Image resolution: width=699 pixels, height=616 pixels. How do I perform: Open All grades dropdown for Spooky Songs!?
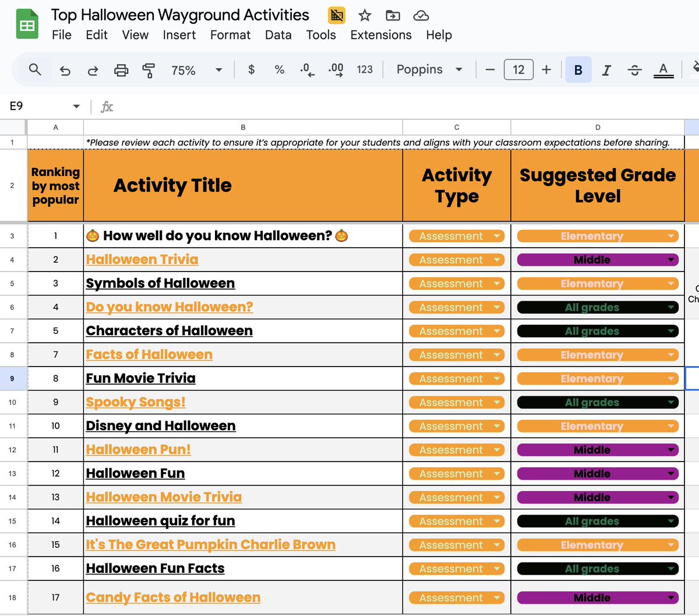pyautogui.click(x=598, y=402)
